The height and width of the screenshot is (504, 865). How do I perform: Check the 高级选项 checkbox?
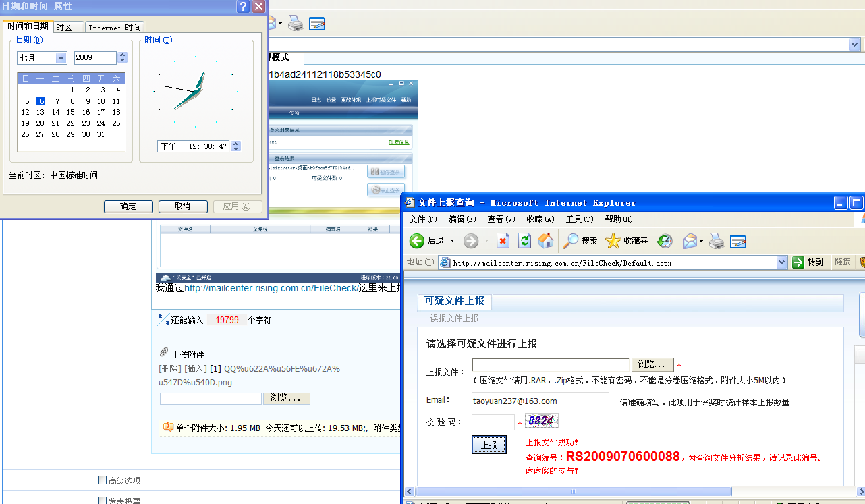[x=102, y=480]
